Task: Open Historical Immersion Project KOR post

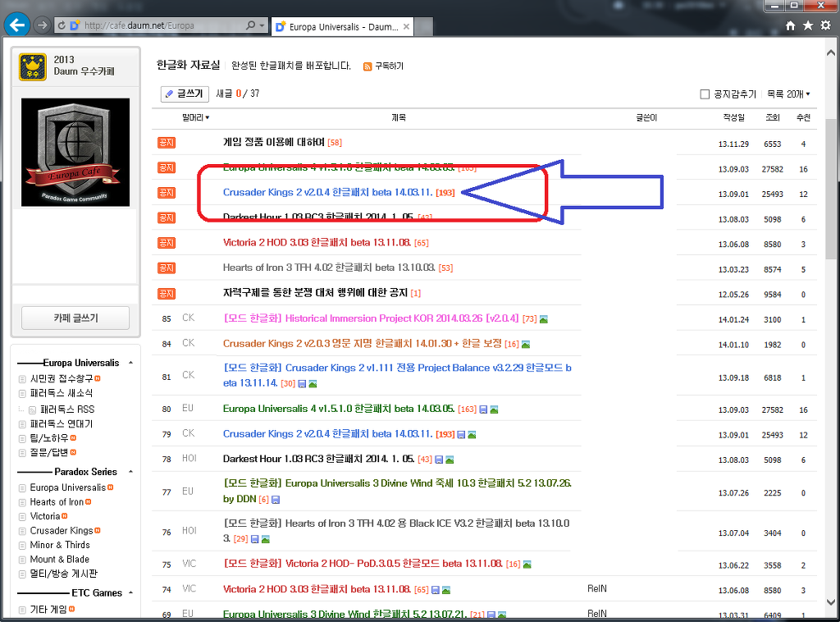Action: [x=371, y=318]
